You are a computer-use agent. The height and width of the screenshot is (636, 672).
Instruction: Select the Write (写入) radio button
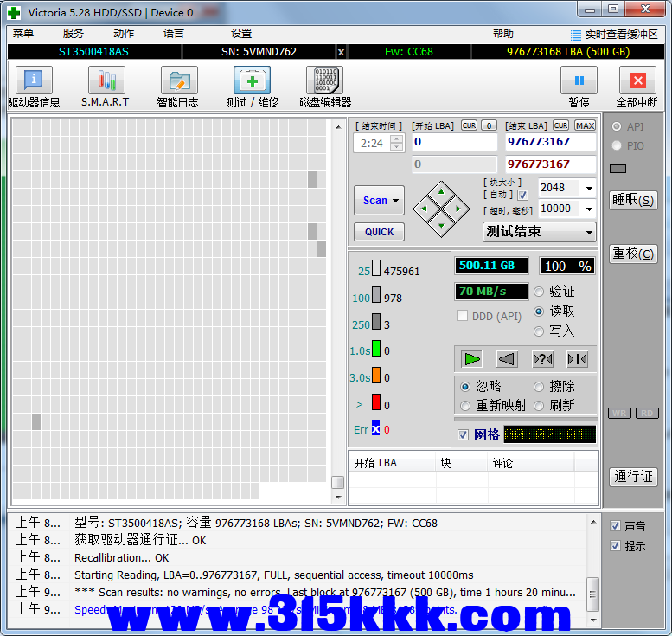click(x=539, y=331)
